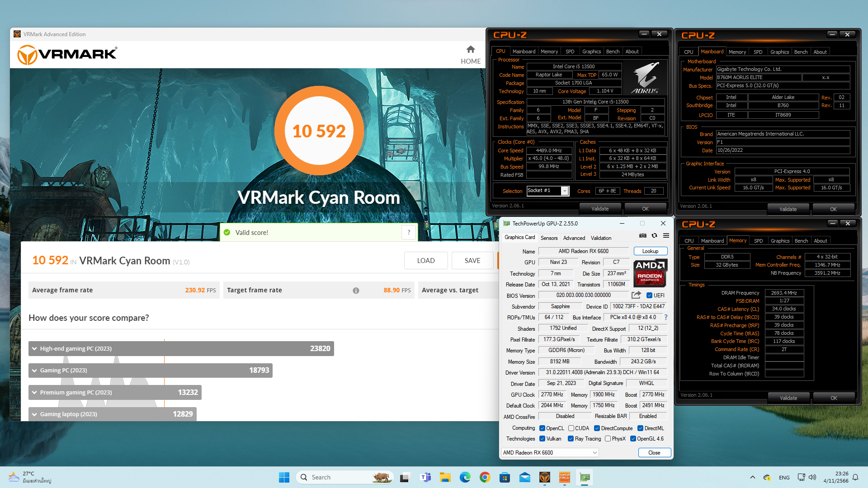Switch to Advanced tab in GPU-Z

point(574,238)
